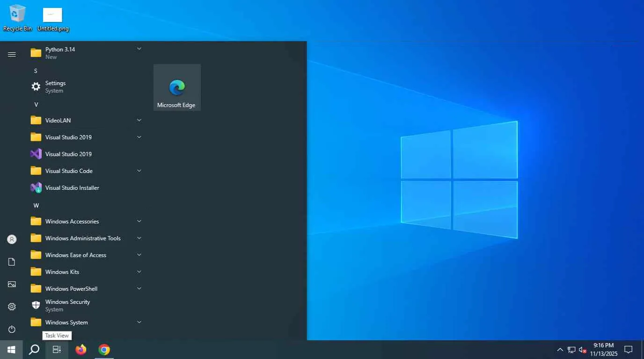The width and height of the screenshot is (644, 359).
Task: Expand the Windows PowerShell folder
Action: (x=87, y=288)
